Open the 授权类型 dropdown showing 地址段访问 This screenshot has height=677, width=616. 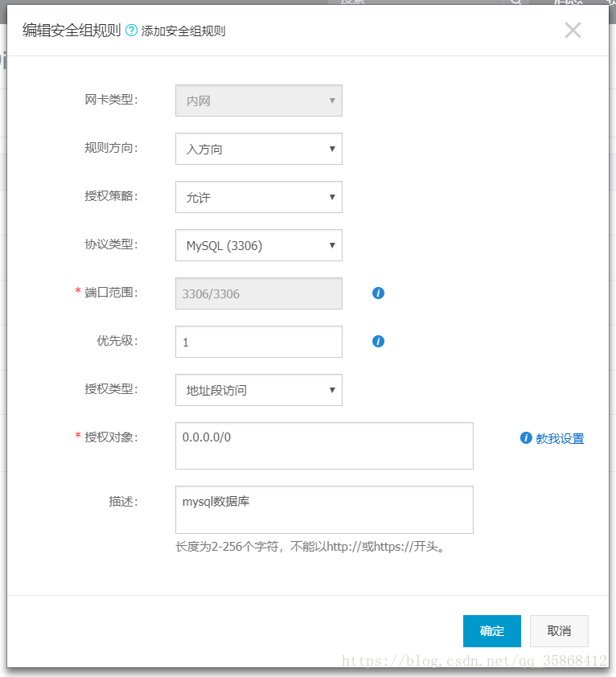[x=259, y=390]
